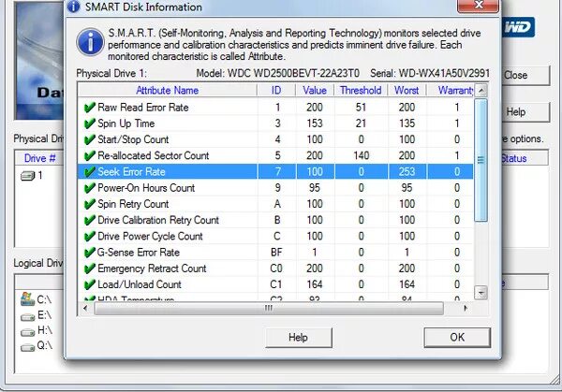This screenshot has width=562, height=392.
Task: Click the Threshold 140 cell
Action: point(361,155)
